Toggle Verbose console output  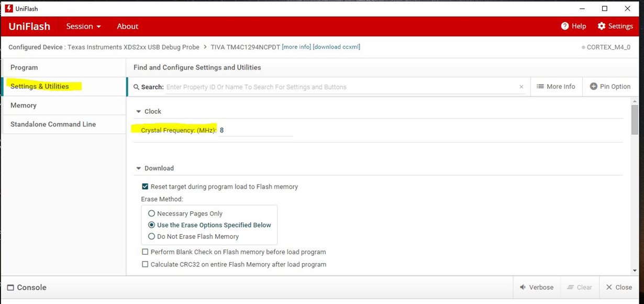tap(537, 287)
